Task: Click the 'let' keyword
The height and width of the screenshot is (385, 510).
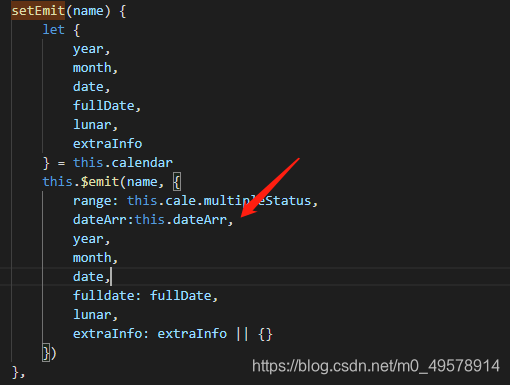Action: tap(53, 30)
